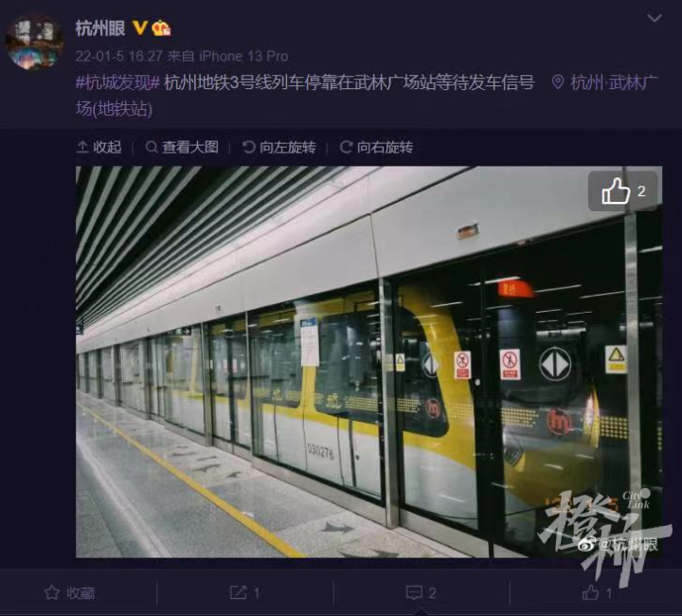Open the 杭州眼 username link

pyautogui.click(x=100, y=28)
